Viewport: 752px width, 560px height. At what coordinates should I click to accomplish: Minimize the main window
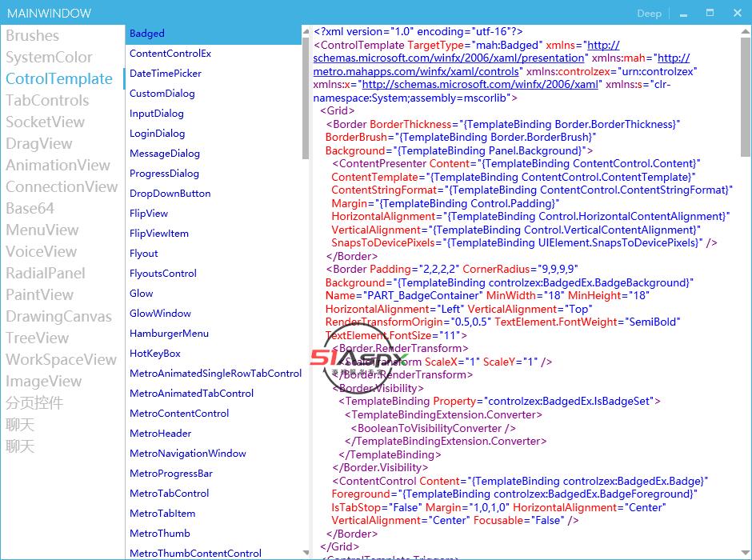684,14
